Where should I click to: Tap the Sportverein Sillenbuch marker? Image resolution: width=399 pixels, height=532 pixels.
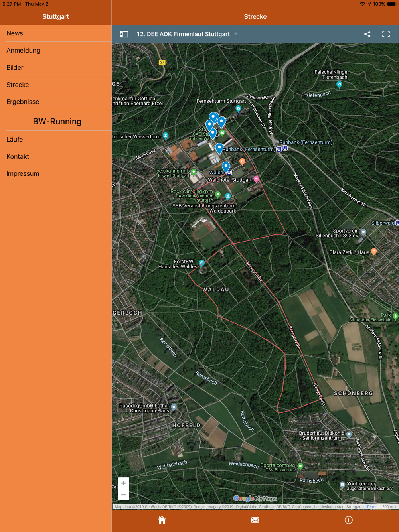[363, 232]
